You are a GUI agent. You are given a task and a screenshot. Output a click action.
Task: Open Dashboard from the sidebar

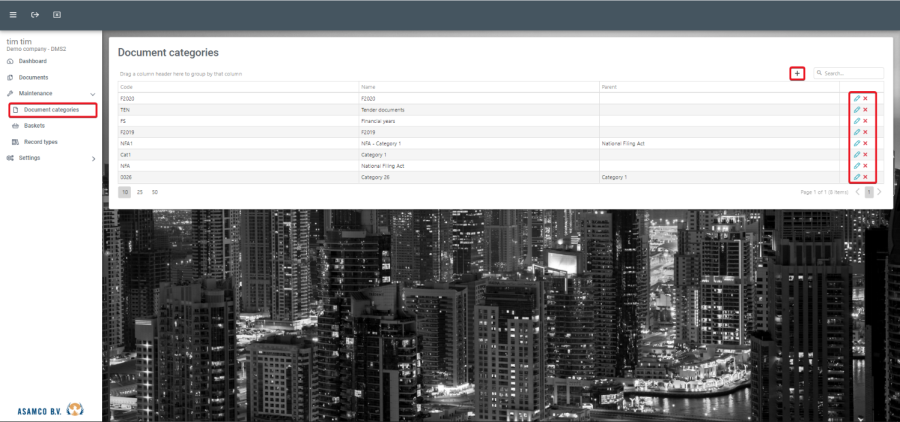[32, 61]
